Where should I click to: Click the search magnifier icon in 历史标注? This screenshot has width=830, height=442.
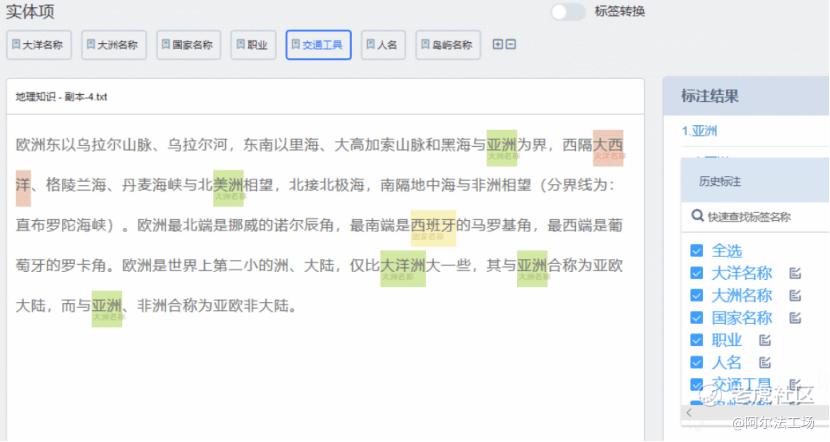pos(698,216)
